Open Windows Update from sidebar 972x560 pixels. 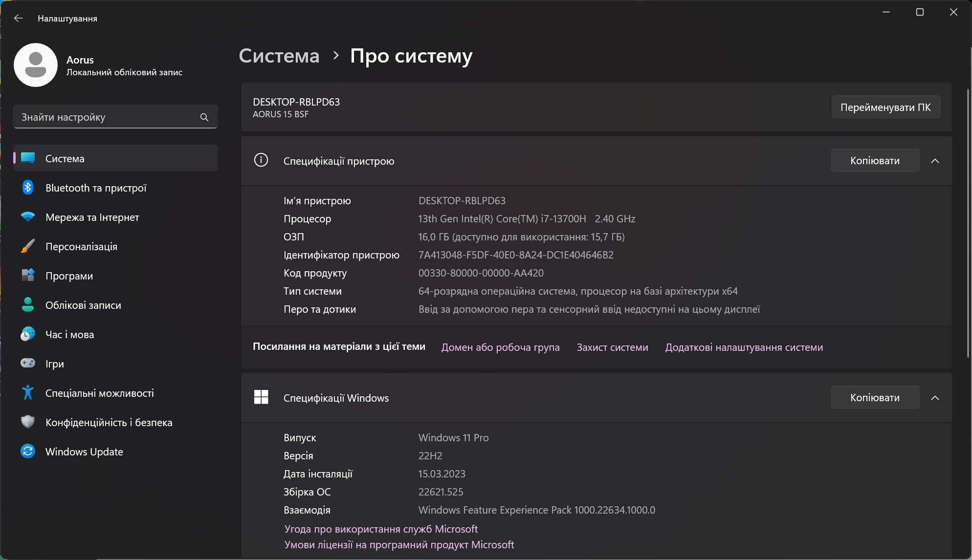[x=115, y=452]
